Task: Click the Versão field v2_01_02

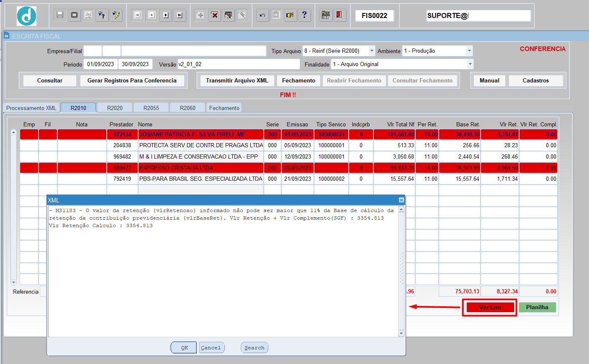Action: point(239,64)
